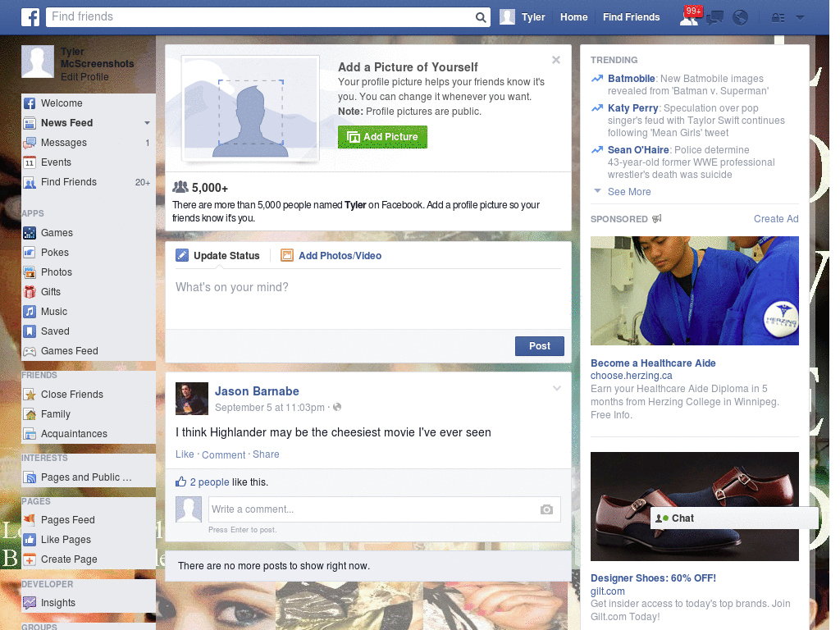Click Jason Barnabe's post avatar
Screen dimensions: 840x630
(x=192, y=399)
